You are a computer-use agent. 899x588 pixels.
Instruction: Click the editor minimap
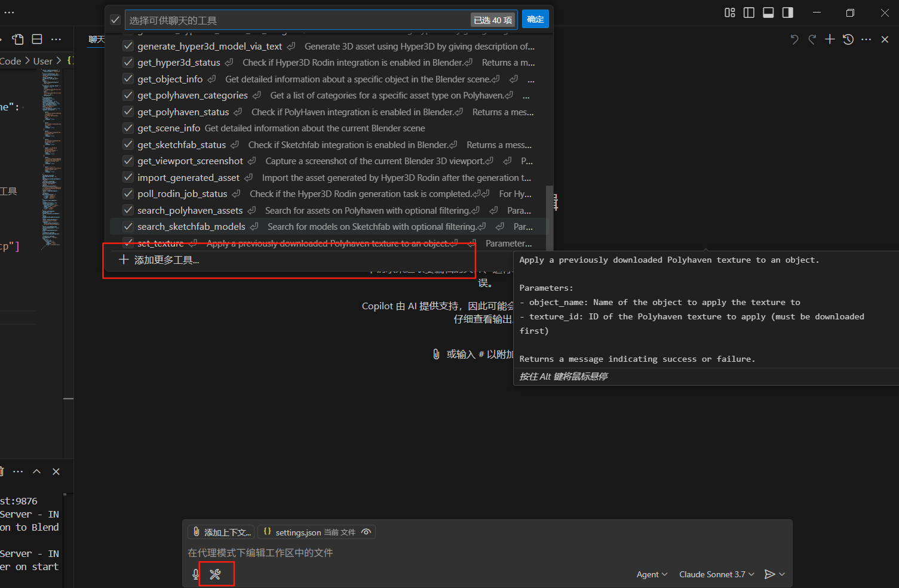click(x=51, y=158)
